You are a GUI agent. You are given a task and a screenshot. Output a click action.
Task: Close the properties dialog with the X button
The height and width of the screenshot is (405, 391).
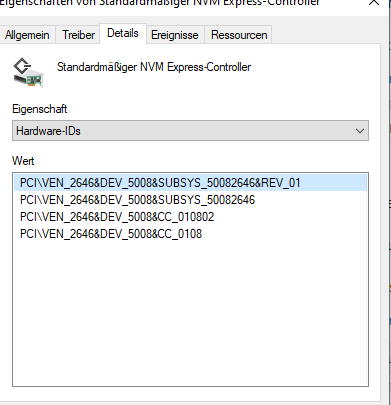click(374, 3)
